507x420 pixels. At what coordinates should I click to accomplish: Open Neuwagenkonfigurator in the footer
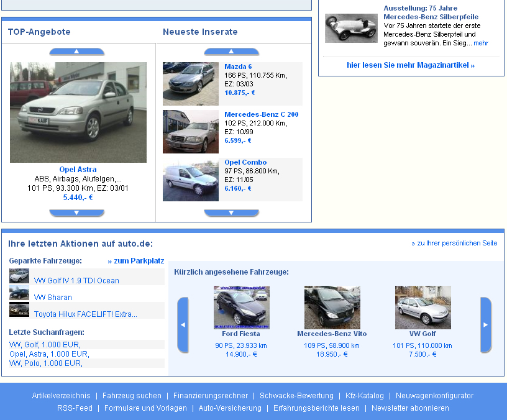[x=434, y=396]
